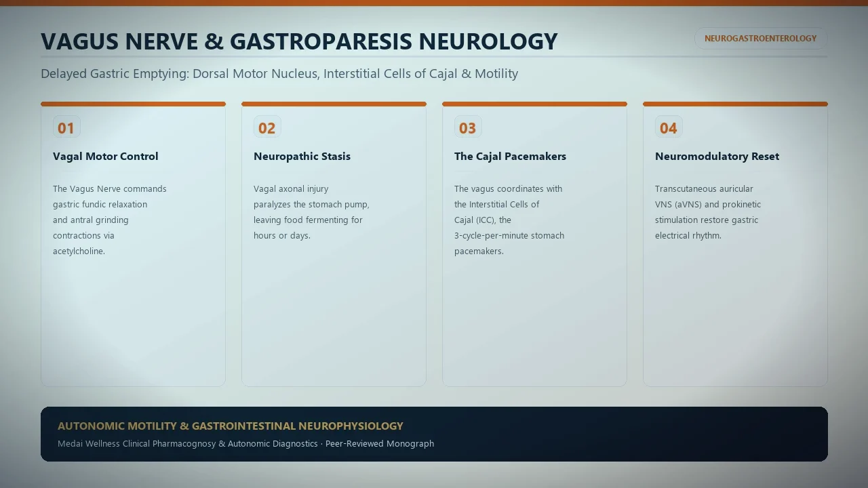Select the title 'Vagus Nerve & Gastroparesis Neurology'
Viewport: 868px width, 488px height.
[x=299, y=41]
